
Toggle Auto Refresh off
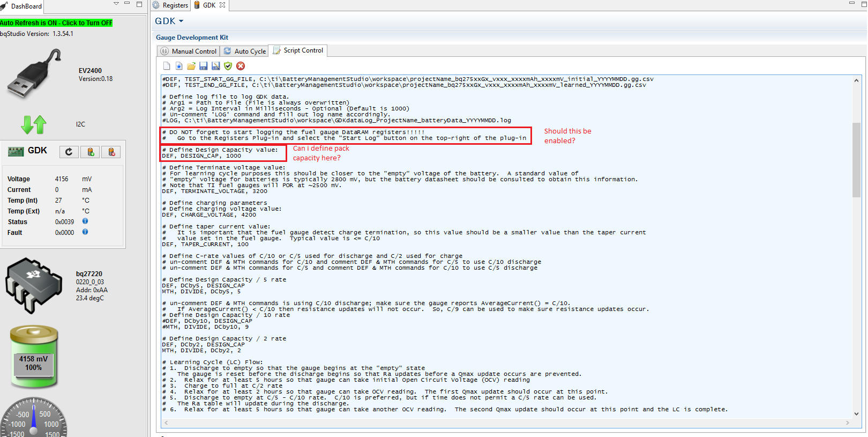[56, 23]
